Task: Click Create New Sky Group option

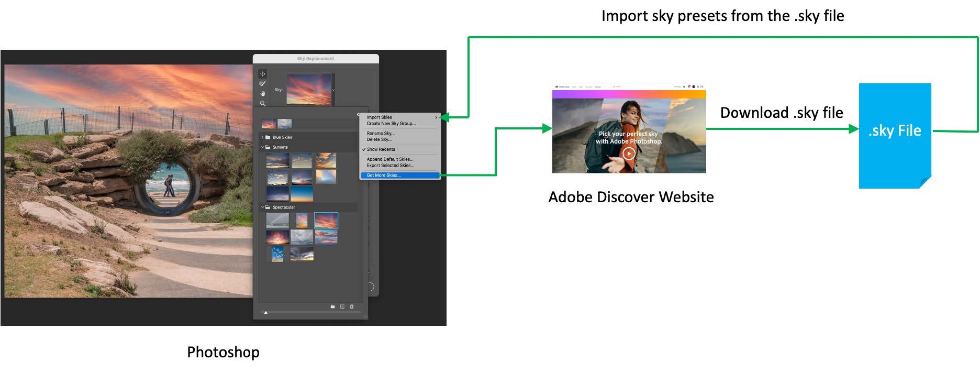Action: pyautogui.click(x=391, y=124)
